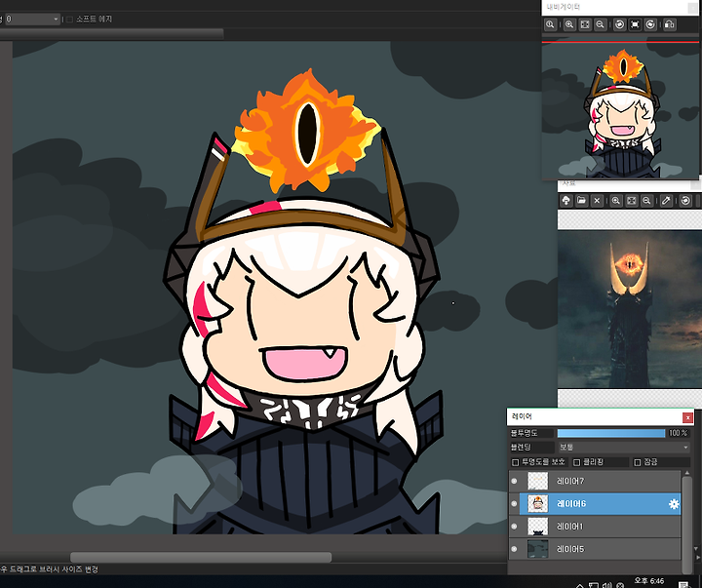Open the taskbar volume control

click(x=607, y=585)
